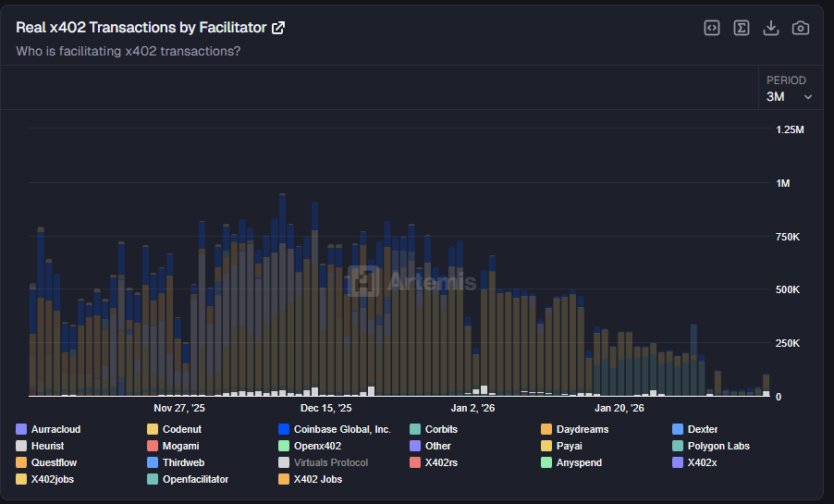The height and width of the screenshot is (504, 834).
Task: Click the 500K y-axis value
Action: coord(788,289)
